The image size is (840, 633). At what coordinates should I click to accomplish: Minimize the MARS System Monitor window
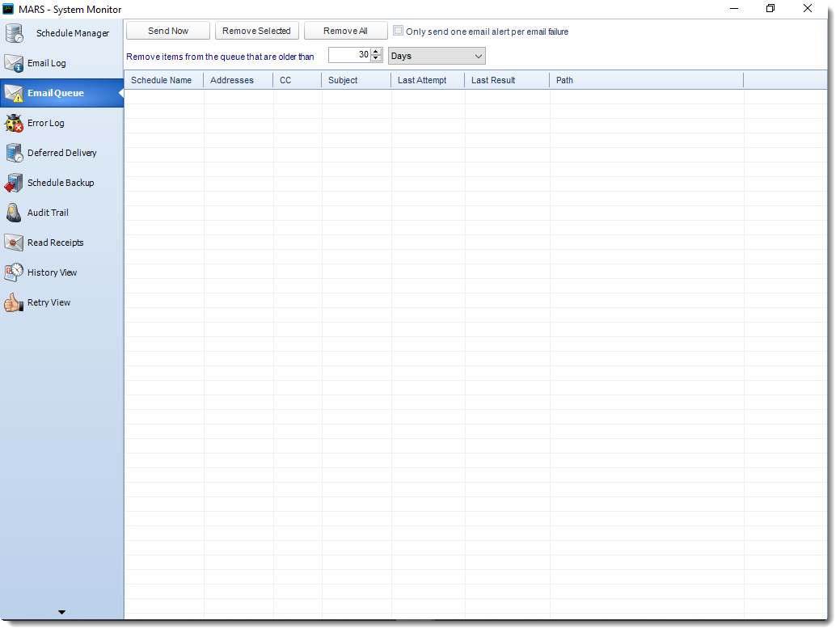[734, 9]
